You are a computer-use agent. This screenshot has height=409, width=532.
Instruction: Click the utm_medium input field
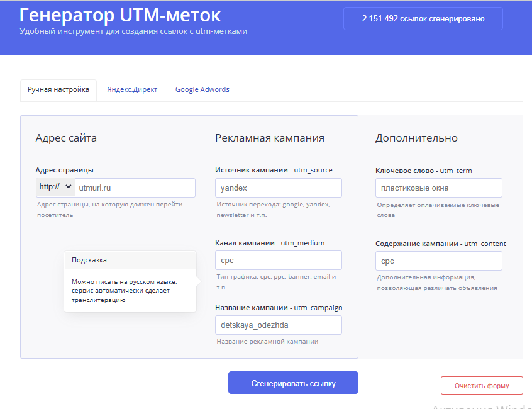point(279,261)
